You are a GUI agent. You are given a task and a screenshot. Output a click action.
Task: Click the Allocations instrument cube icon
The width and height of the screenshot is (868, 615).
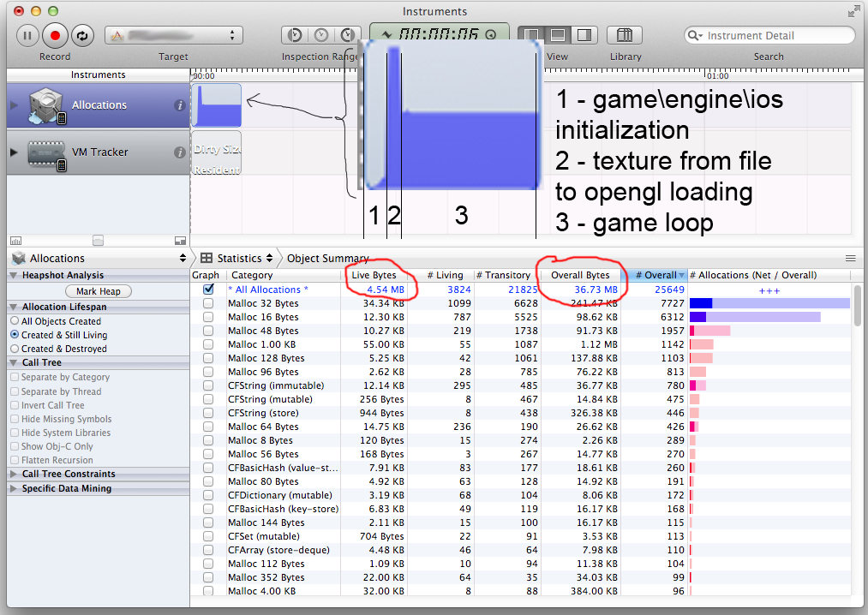46,105
